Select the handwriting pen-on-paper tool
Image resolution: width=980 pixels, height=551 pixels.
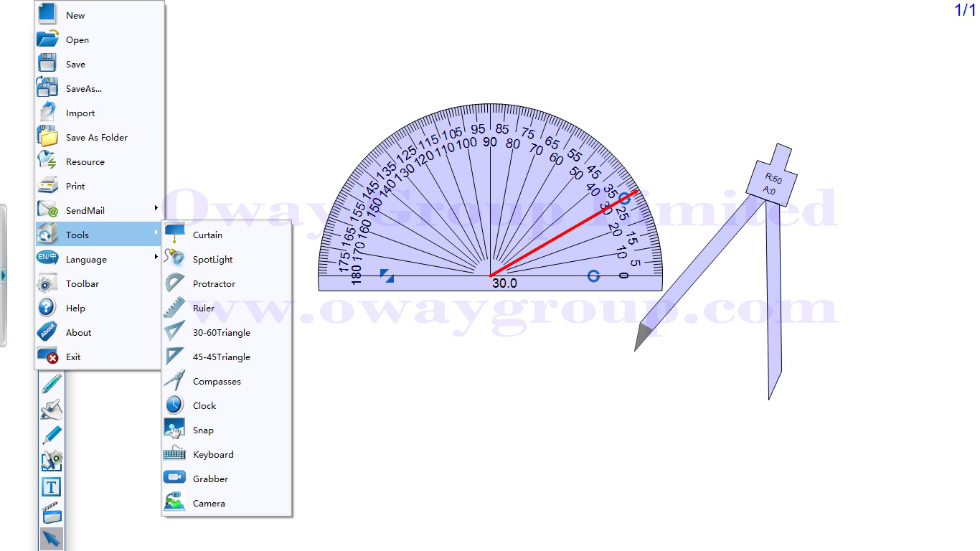tap(52, 409)
